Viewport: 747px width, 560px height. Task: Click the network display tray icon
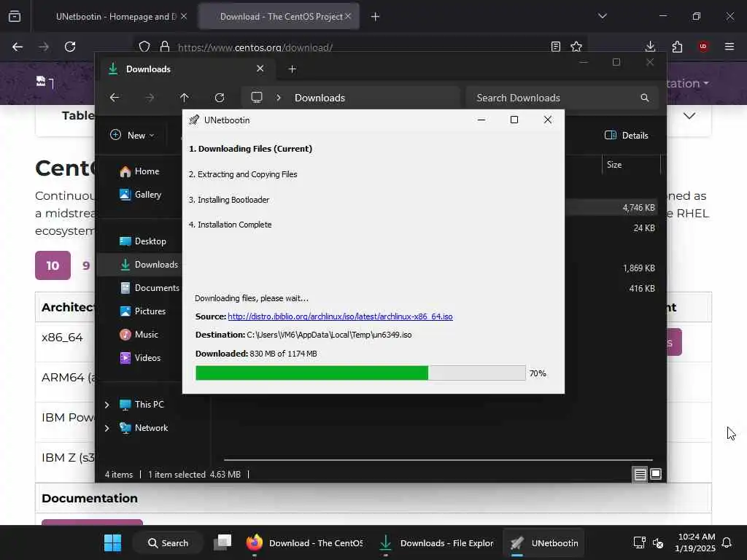click(x=639, y=542)
